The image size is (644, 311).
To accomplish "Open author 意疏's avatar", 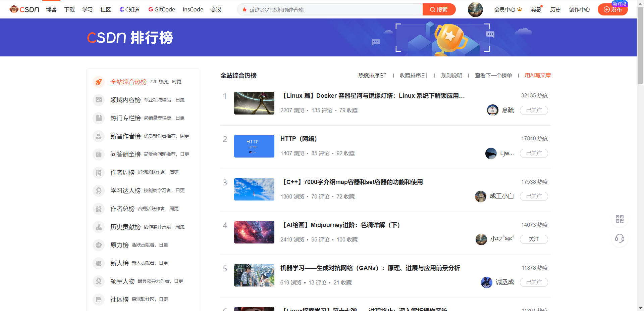I will [492, 110].
